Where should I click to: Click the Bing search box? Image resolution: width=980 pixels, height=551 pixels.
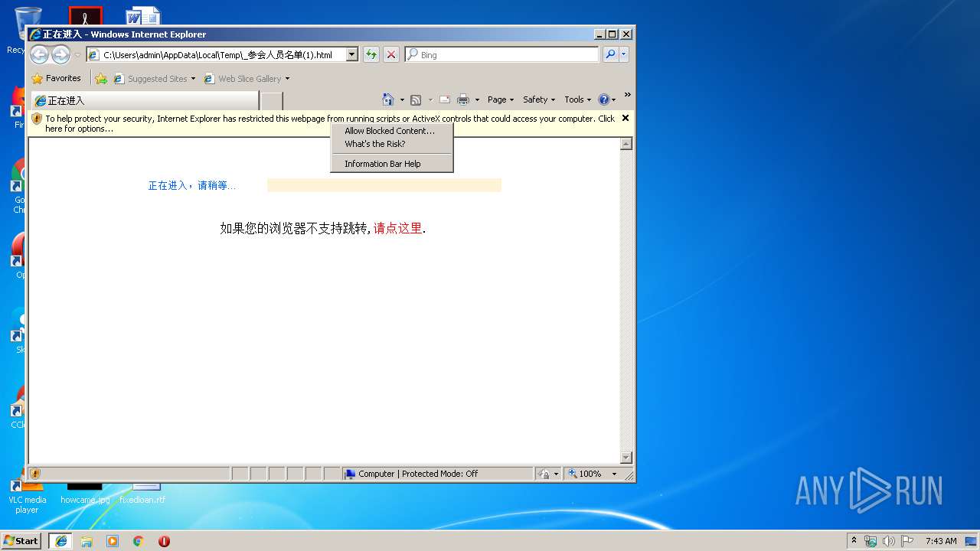[508, 55]
